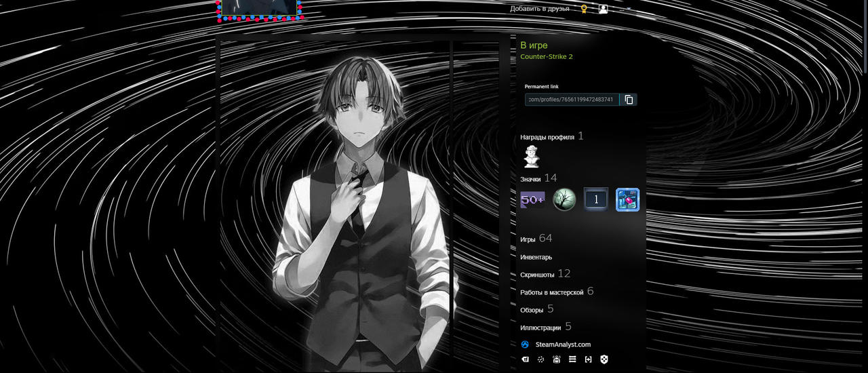Click the shield with dots icon
This screenshot has width=868, height=373.
(x=604, y=359)
